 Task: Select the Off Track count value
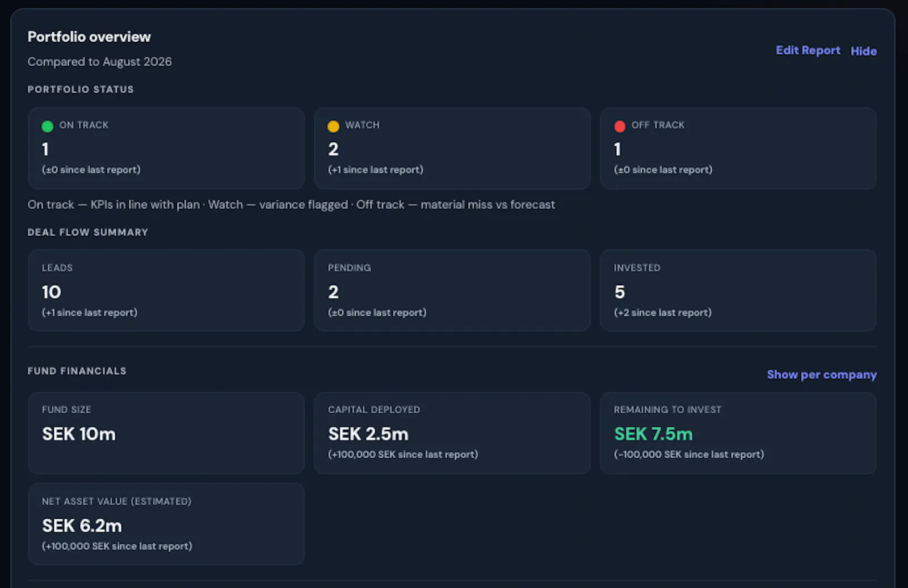point(617,149)
